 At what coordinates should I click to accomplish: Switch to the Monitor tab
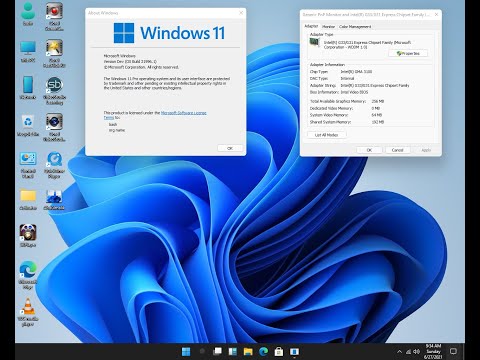328,26
